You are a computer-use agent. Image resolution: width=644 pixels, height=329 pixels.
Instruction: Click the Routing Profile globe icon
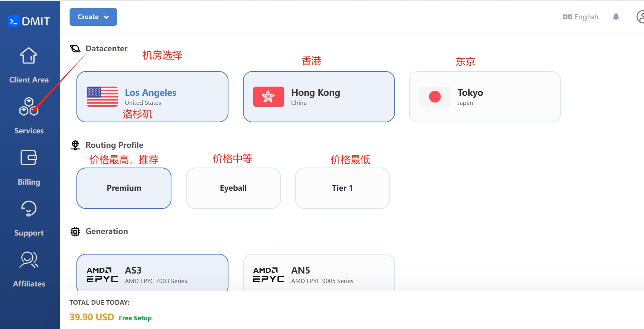[x=75, y=145]
